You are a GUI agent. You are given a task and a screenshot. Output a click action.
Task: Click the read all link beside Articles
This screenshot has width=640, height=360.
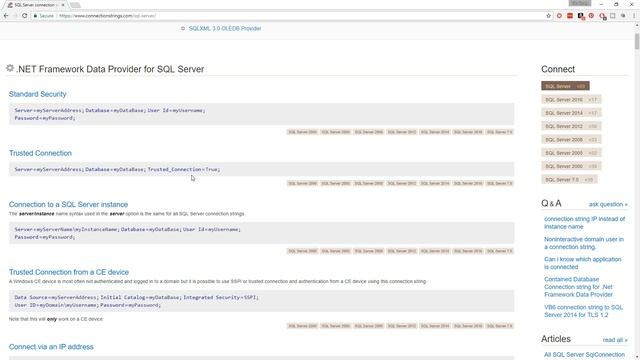point(615,340)
